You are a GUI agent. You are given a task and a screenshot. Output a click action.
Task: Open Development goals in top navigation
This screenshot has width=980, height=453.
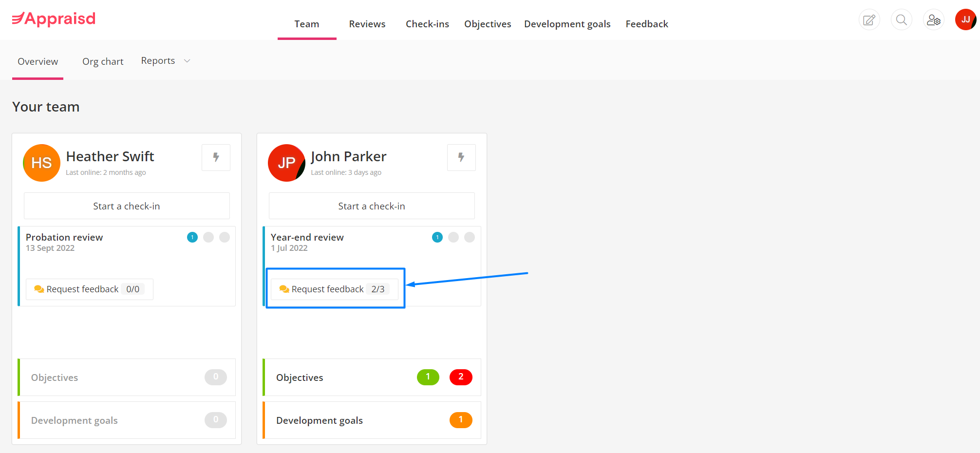tap(567, 24)
